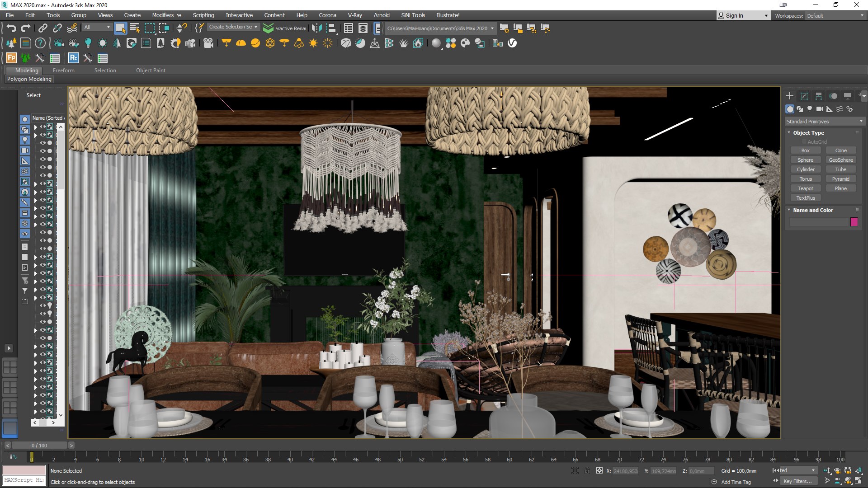The image size is (868, 488).
Task: Open the Corona menu
Action: (327, 15)
